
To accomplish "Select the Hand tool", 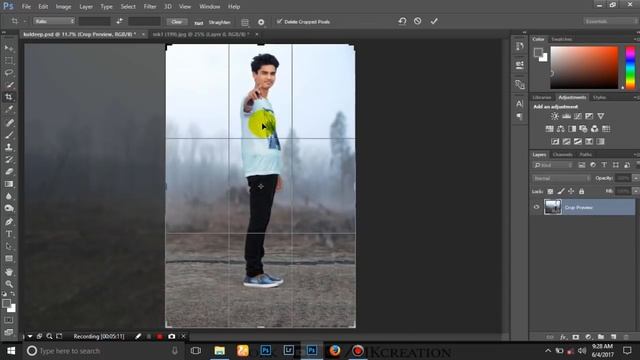I will coord(9,272).
